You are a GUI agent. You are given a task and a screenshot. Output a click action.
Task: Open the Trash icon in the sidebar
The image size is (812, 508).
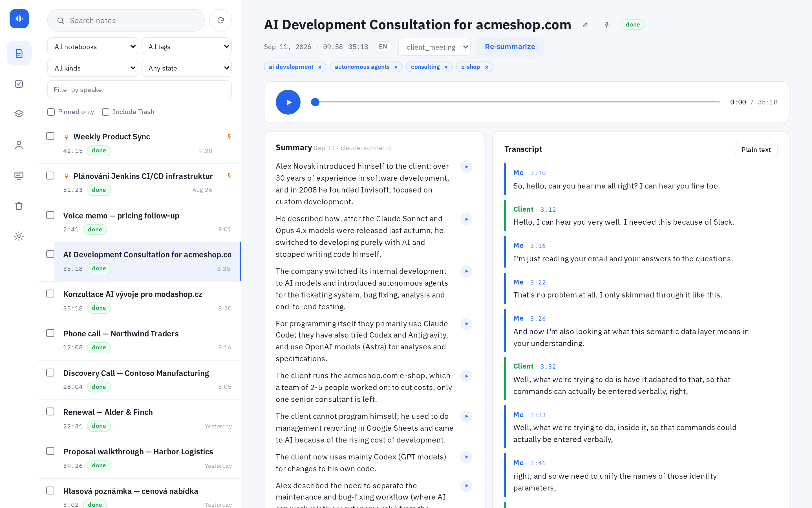click(19, 206)
